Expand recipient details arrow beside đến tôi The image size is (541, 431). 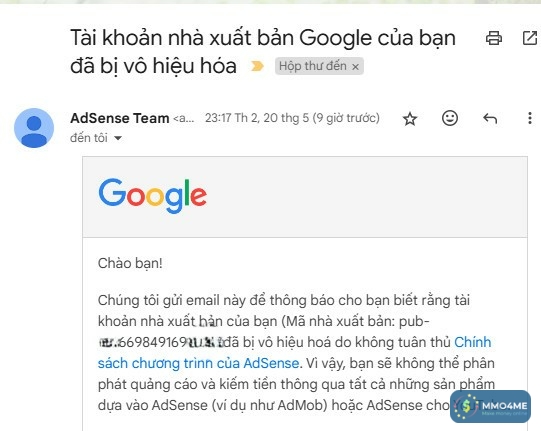118,138
